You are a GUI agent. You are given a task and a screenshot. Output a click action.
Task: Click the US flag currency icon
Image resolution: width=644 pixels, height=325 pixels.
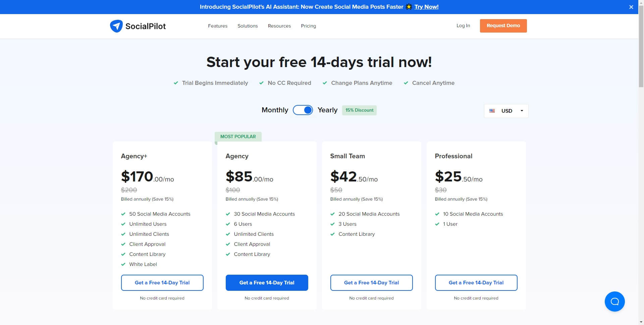(492, 111)
